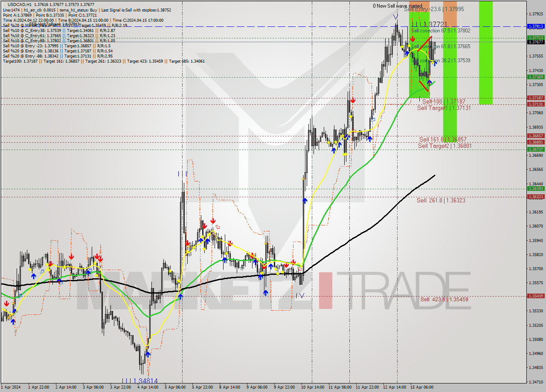The image size is (546, 392).
Task: Click the black 1.37677 current price tag
Action: click(536, 42)
